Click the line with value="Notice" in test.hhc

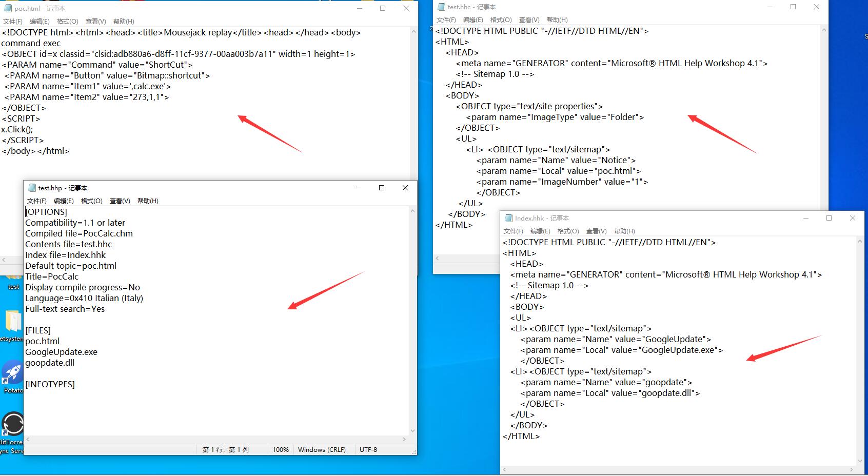point(556,160)
